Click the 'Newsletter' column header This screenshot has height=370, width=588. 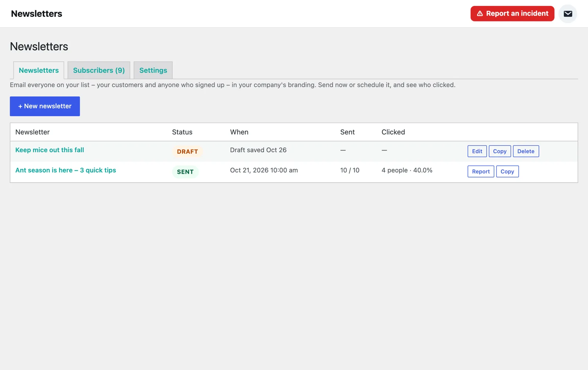(32, 132)
